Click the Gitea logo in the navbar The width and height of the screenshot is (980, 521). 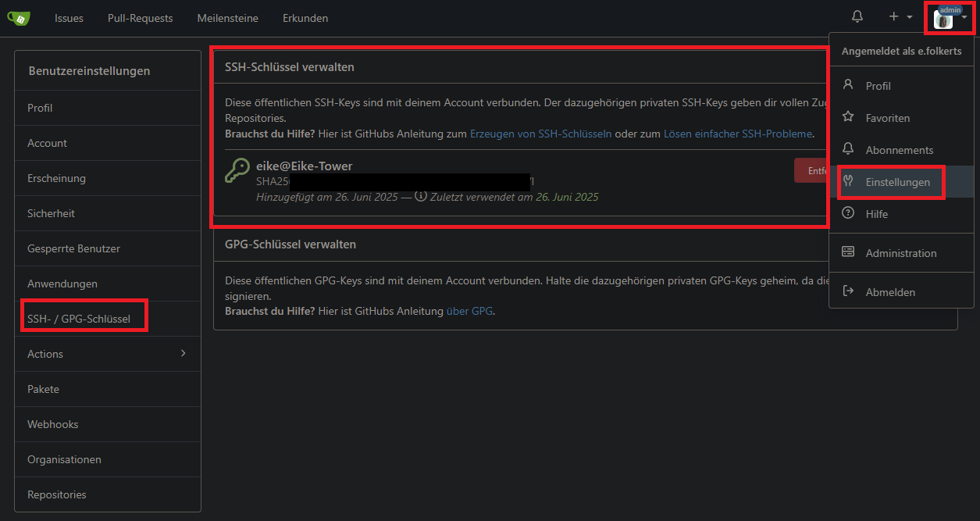coord(19,18)
